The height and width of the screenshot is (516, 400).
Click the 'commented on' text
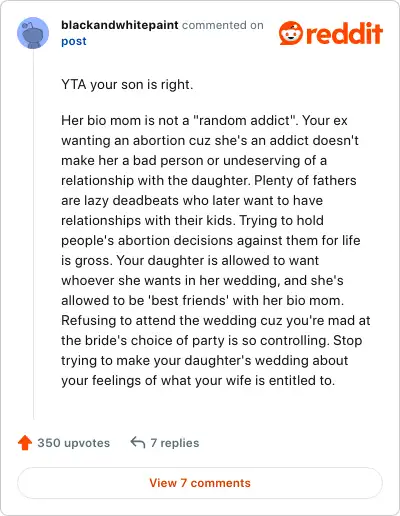[223, 25]
